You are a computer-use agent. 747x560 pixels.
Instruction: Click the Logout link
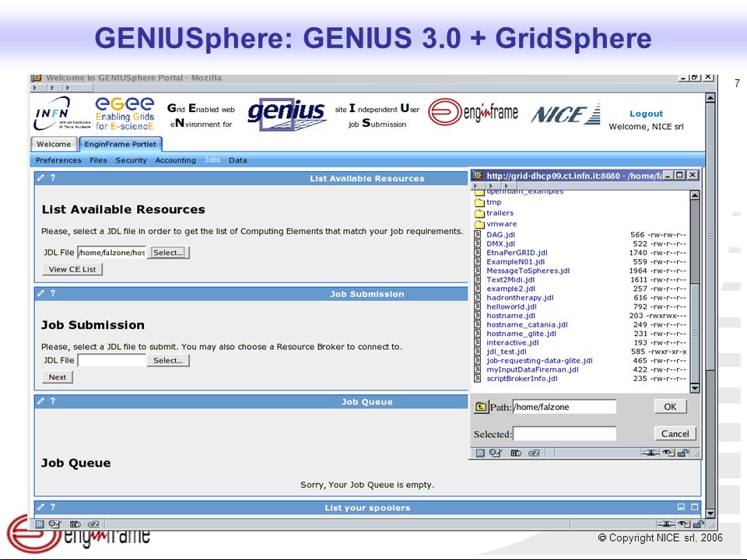point(646,114)
